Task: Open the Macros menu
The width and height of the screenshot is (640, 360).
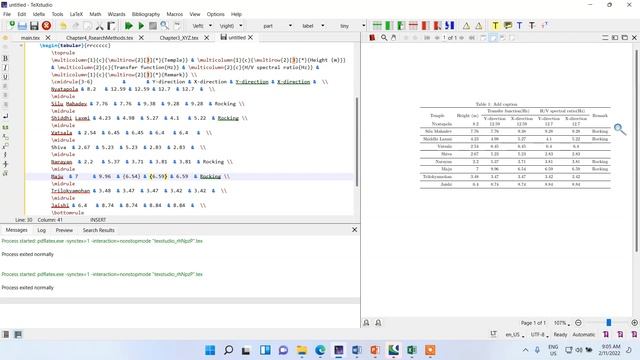Action: pyautogui.click(x=175, y=14)
